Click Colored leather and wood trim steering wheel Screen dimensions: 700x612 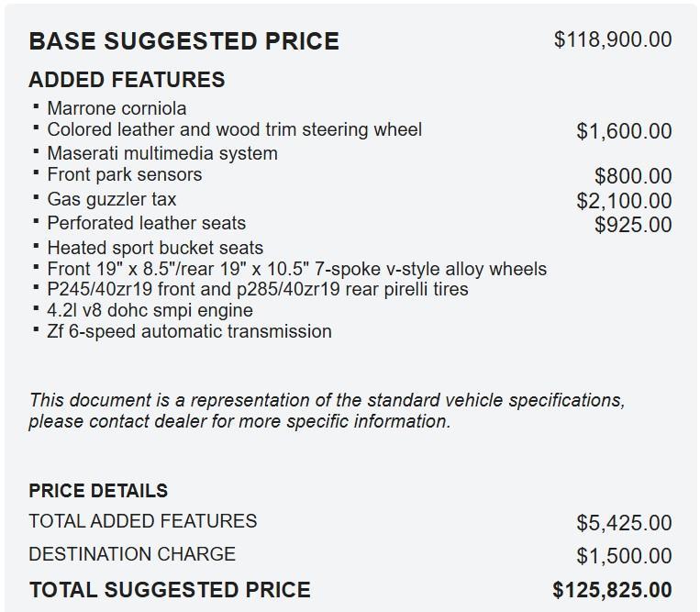click(234, 130)
